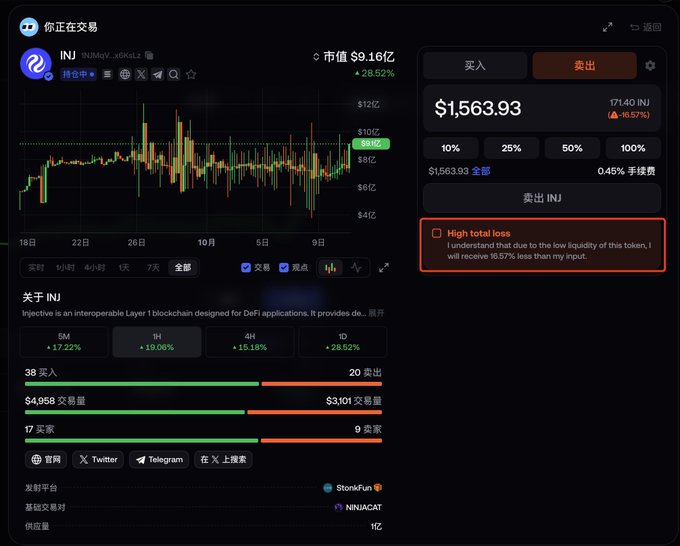
Task: Switch to candlestick chart view
Action: [x=330, y=268]
